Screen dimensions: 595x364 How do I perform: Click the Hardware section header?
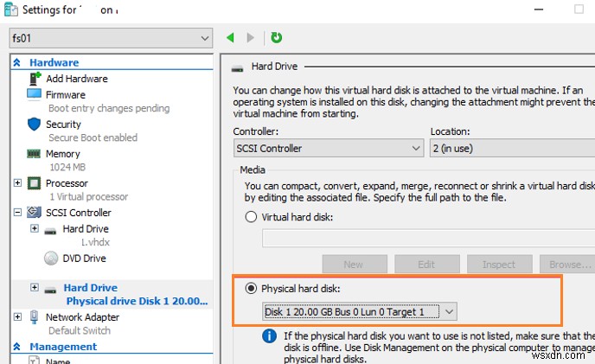(54, 62)
